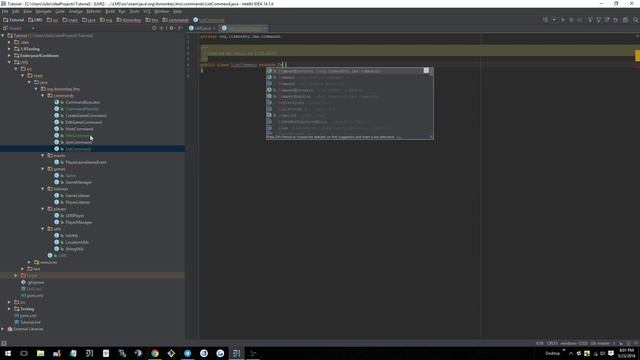
Task: Open Project panel settings gear
Action: click(x=172, y=28)
